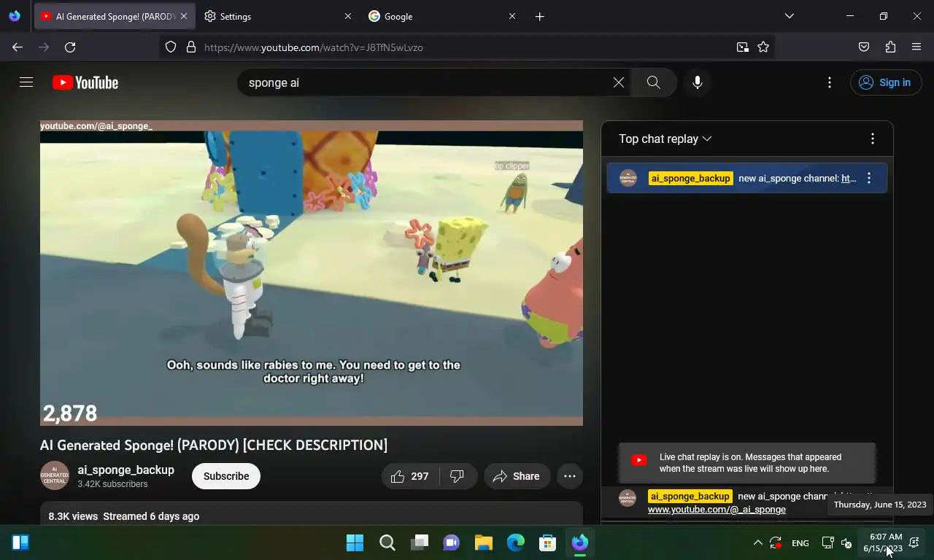Go back to previous page

18,47
